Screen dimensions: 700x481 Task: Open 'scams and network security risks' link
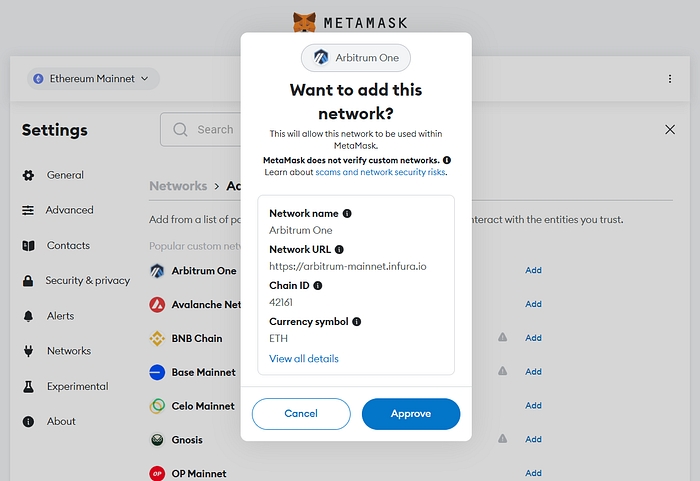[x=380, y=172]
